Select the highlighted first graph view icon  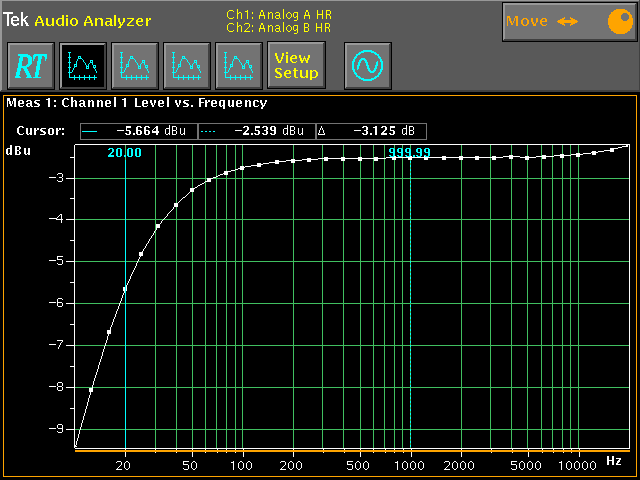[82, 66]
